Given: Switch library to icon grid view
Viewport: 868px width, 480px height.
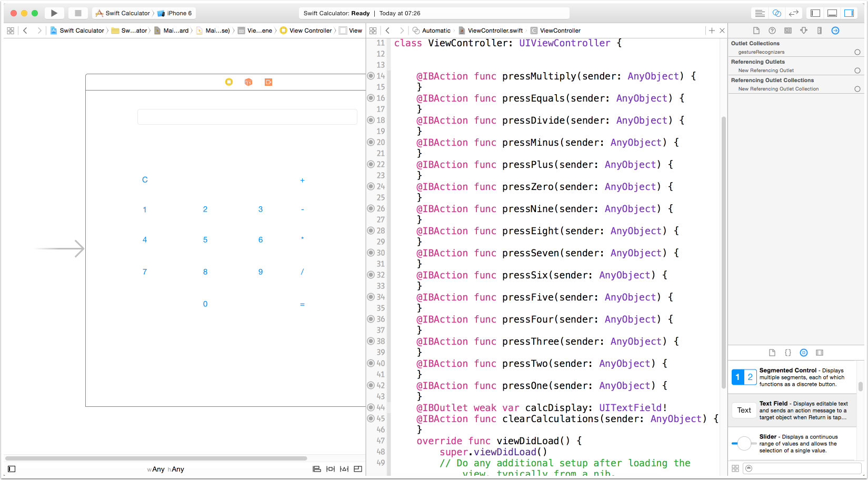Looking at the screenshot, I should point(735,468).
